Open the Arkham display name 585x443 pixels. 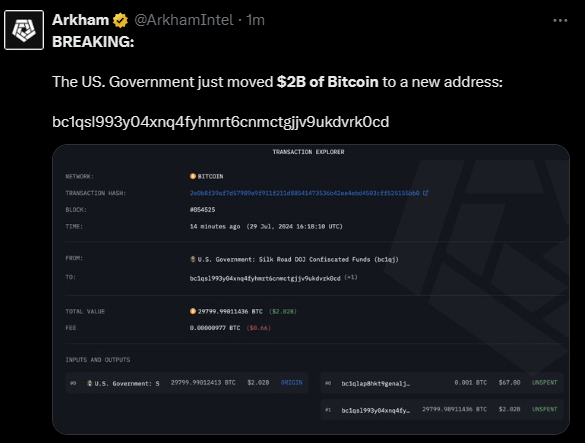point(80,20)
